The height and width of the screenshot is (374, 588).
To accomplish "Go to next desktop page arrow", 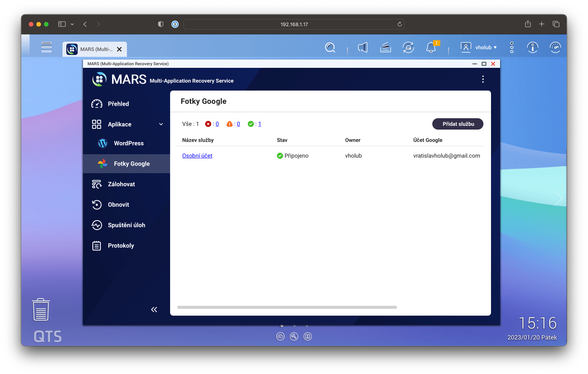I will [x=558, y=198].
